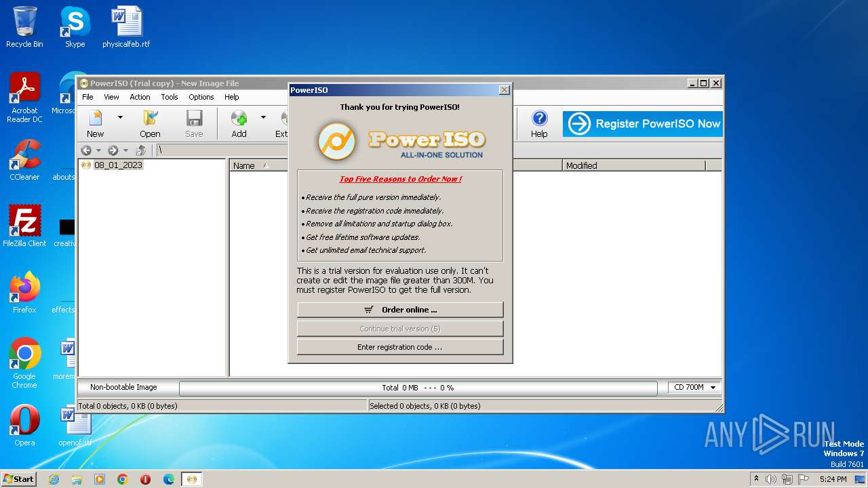868x488 pixels.
Task: Click the Total 0 MB capacity progress bar
Action: click(418, 388)
